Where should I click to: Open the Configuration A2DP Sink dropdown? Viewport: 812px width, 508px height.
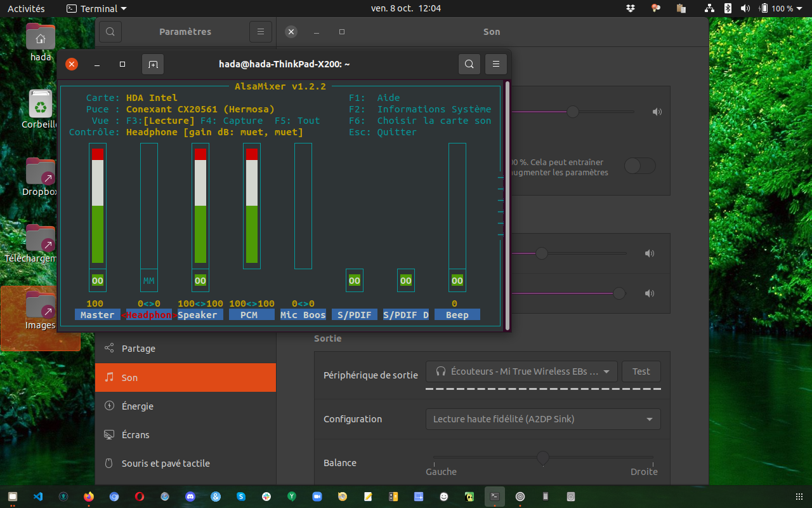[x=543, y=419]
